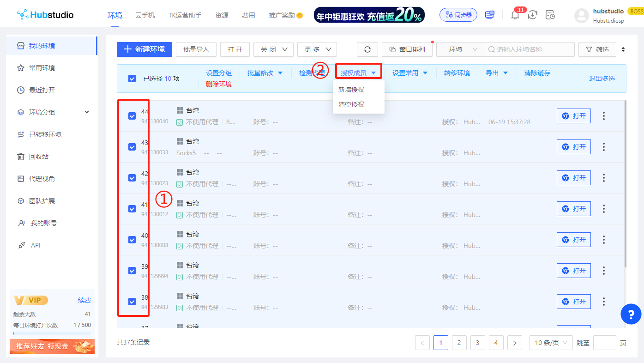Screen dimensions: 644x363
Task: Click the 续费 link in VIP panel
Action: pyautogui.click(x=84, y=300)
